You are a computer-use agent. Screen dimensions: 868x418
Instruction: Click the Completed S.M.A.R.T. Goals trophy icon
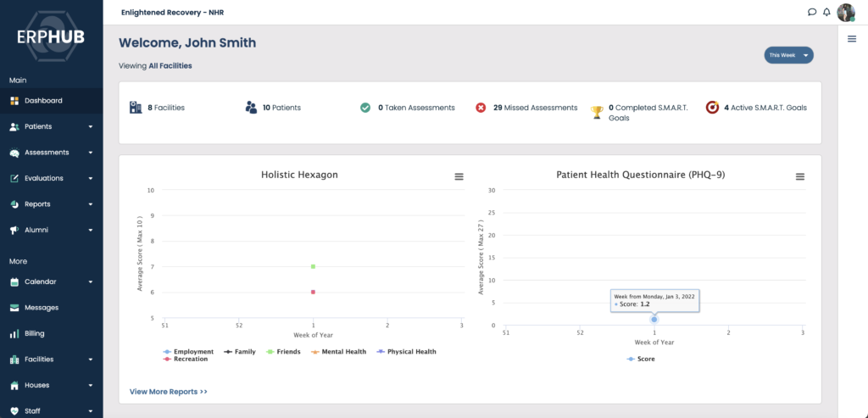597,113
